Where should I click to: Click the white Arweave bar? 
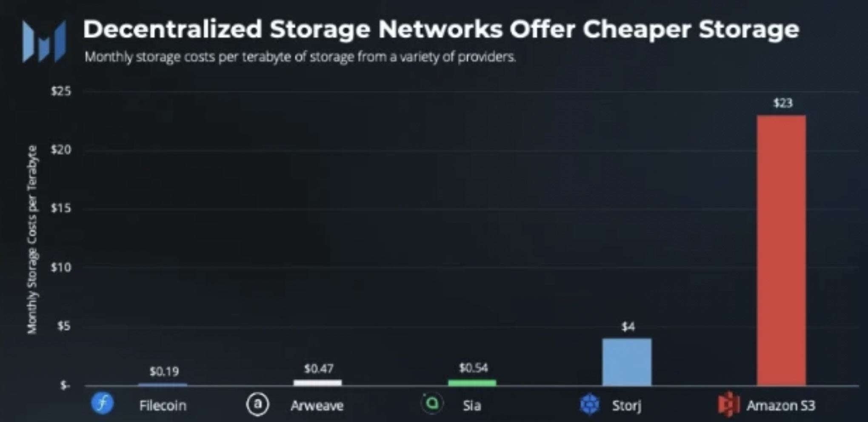(x=317, y=383)
